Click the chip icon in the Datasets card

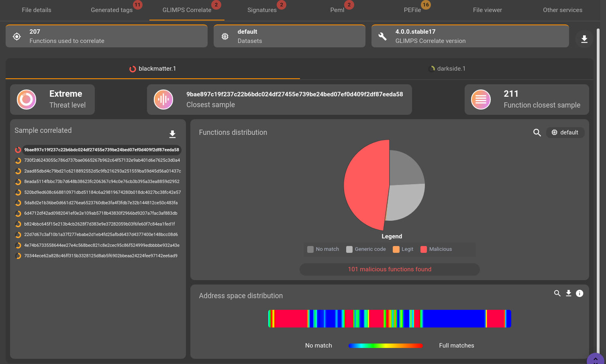225,37
